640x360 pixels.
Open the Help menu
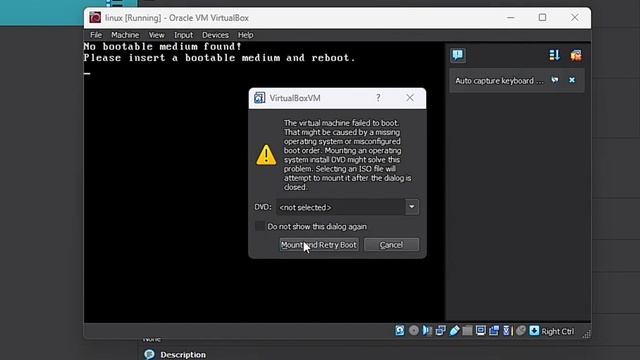(x=245, y=35)
